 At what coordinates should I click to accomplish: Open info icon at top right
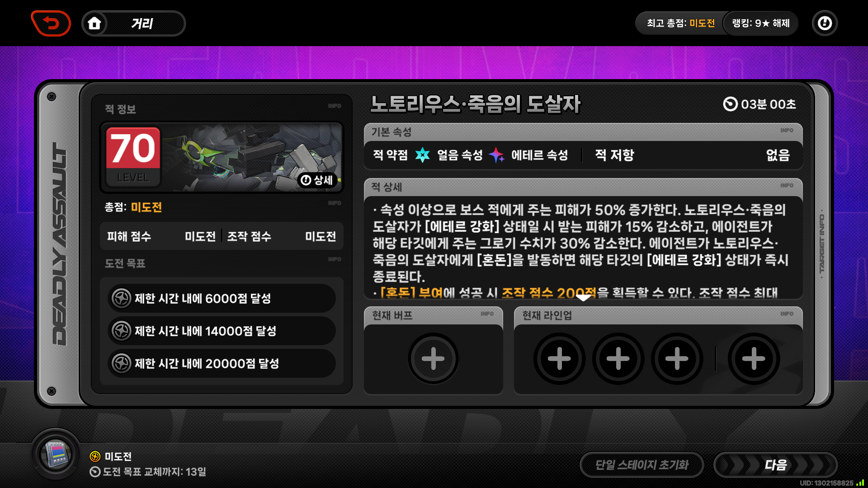click(825, 23)
